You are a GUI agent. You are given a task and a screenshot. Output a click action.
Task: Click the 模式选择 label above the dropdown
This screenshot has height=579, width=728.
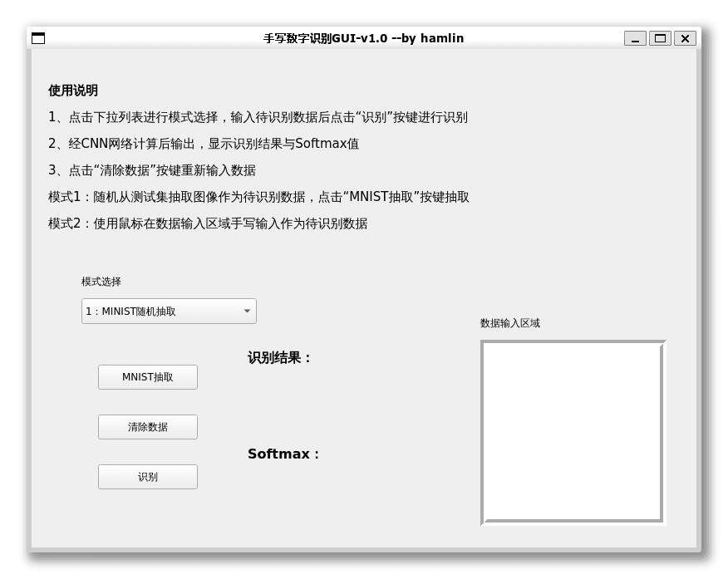point(100,282)
